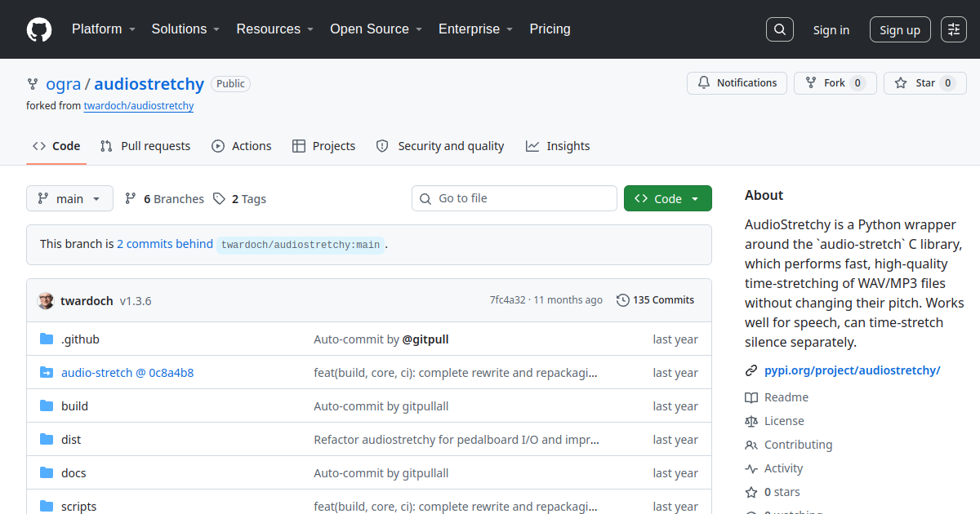Click the audio-stretch submodule folder icon
This screenshot has height=514, width=980.
tap(47, 373)
